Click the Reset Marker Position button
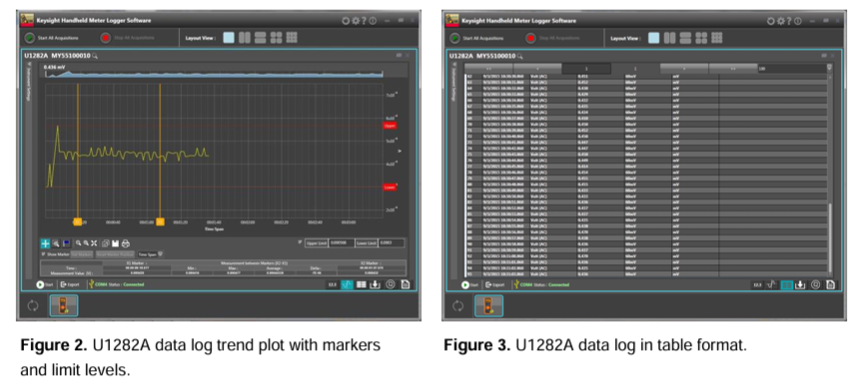865x385 pixels. tap(115, 254)
